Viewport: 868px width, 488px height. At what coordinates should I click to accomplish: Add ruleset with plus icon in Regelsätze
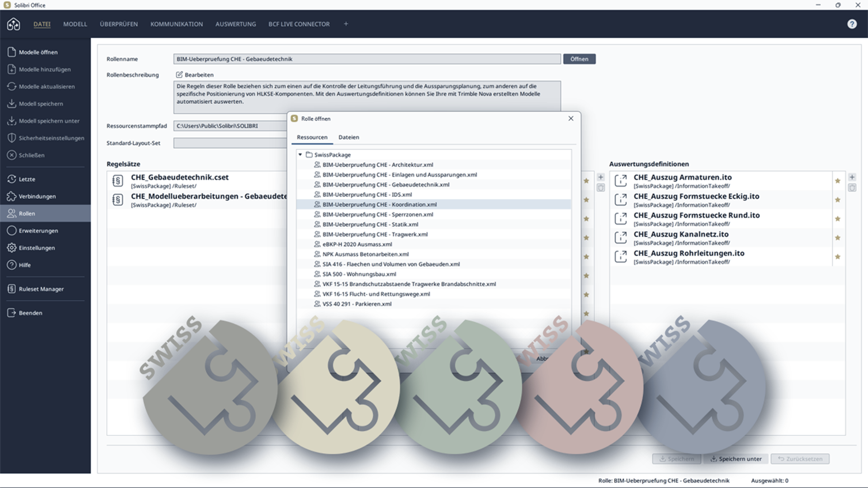[x=601, y=177]
